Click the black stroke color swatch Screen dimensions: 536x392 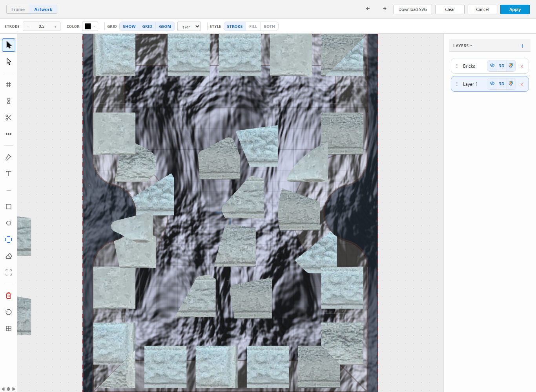click(x=88, y=26)
